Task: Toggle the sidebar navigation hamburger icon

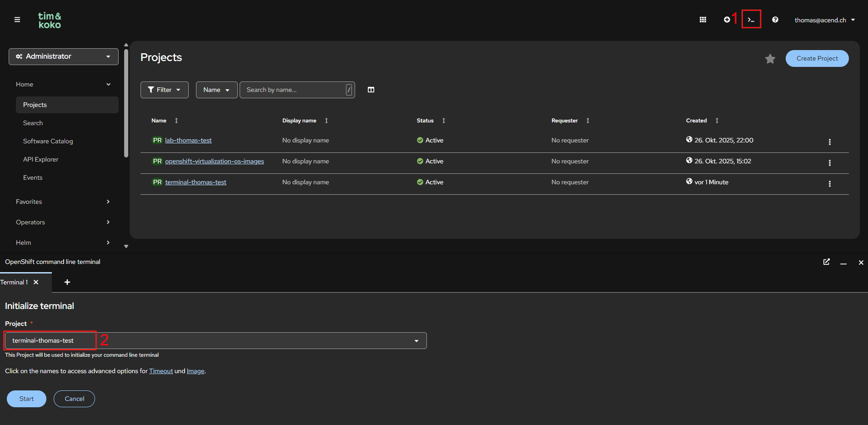Action: click(x=17, y=20)
